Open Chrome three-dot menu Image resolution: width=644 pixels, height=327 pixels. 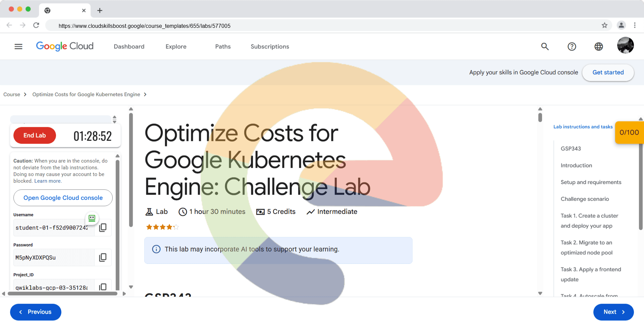tap(635, 25)
